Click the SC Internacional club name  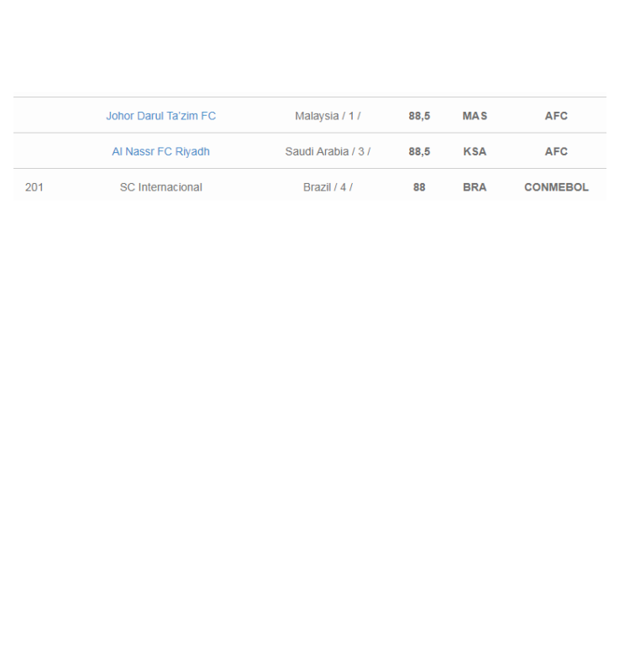pos(160,187)
